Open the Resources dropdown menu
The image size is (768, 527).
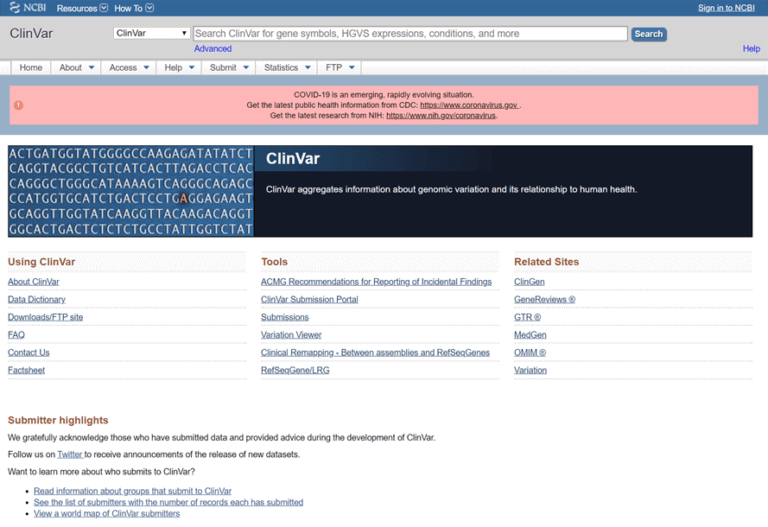click(x=82, y=8)
